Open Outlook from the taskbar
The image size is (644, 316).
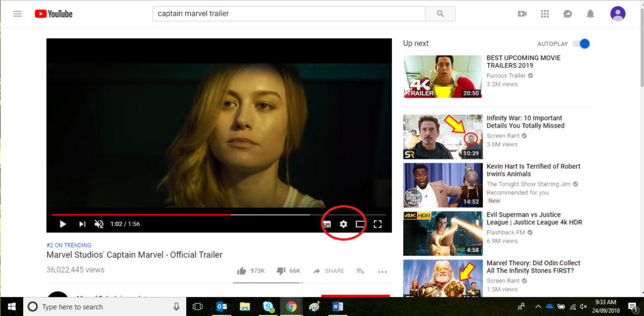222,307
